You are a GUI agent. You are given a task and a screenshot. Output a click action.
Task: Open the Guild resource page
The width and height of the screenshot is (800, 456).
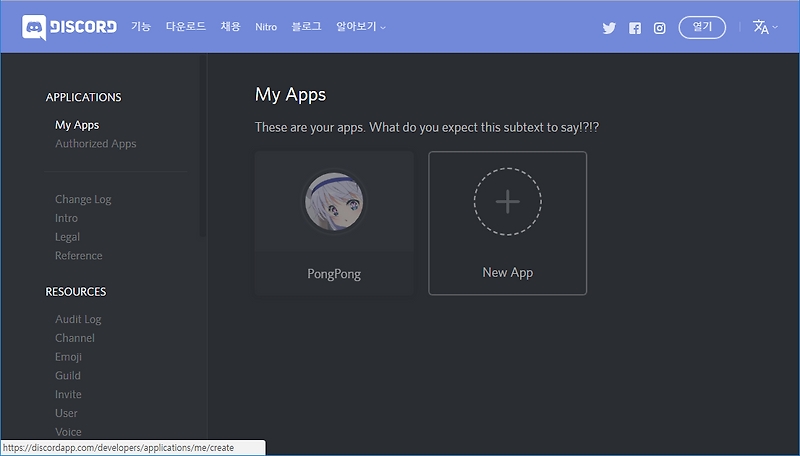coord(68,376)
